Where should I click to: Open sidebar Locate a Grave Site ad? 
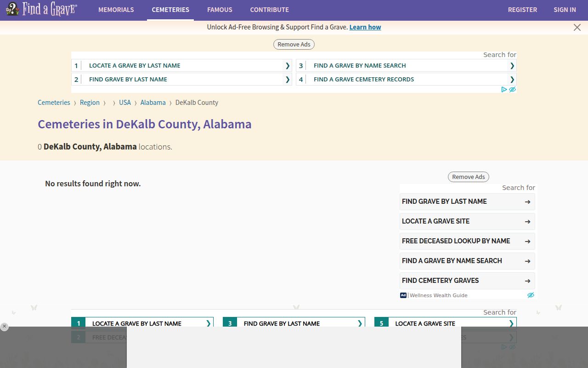[467, 221]
